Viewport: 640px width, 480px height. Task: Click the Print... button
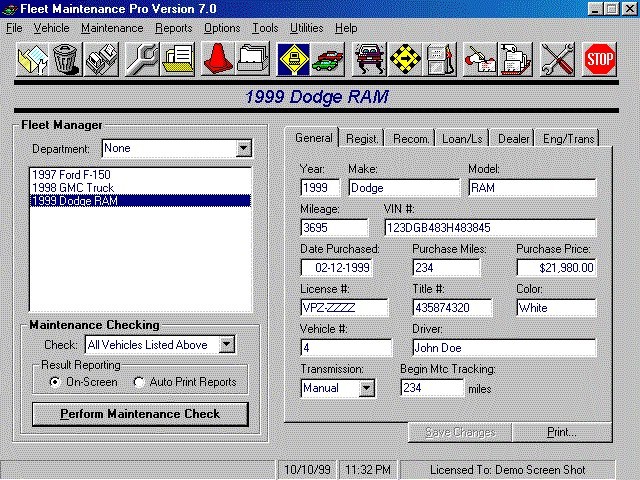[562, 432]
